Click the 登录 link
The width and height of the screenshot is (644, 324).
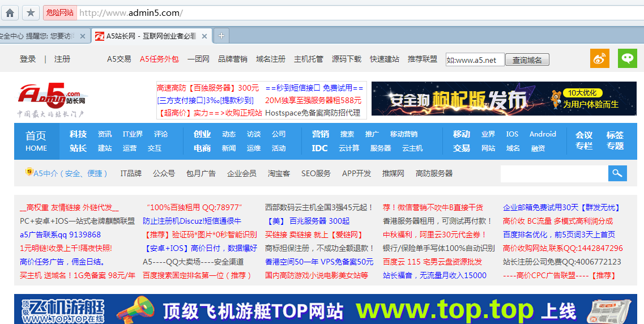click(28, 59)
